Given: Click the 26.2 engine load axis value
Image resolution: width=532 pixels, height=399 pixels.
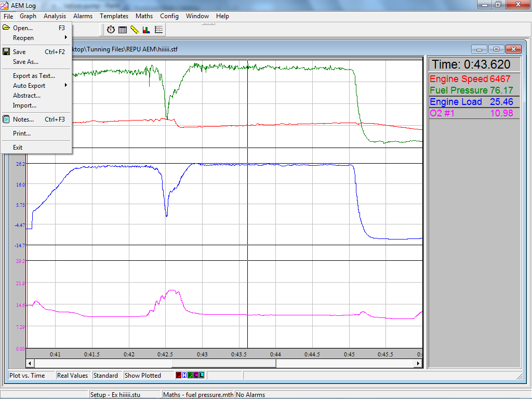Looking at the screenshot, I should 20,164.
